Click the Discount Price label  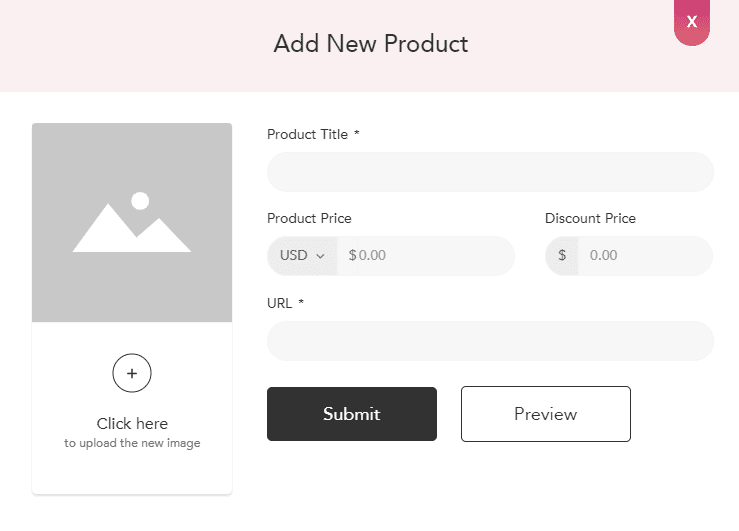[x=590, y=218]
